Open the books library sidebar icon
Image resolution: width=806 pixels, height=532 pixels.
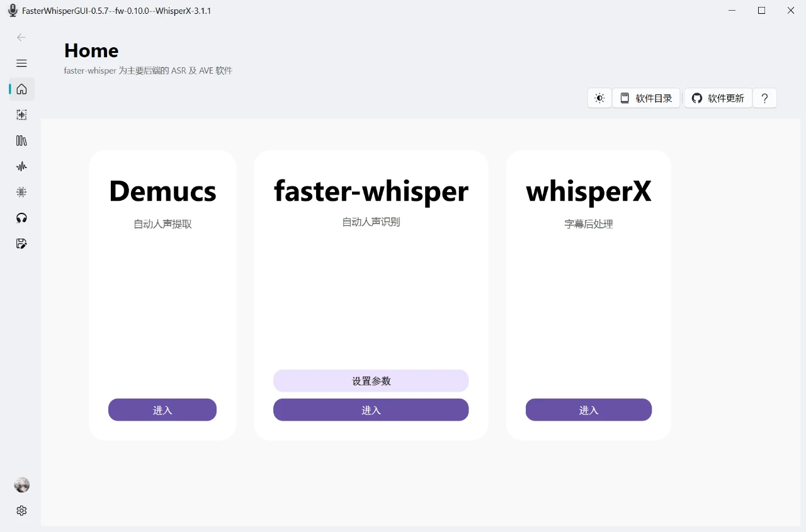21,140
